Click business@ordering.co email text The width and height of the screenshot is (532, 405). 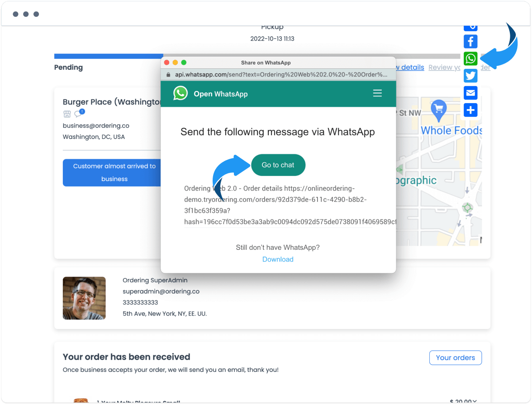[96, 126]
